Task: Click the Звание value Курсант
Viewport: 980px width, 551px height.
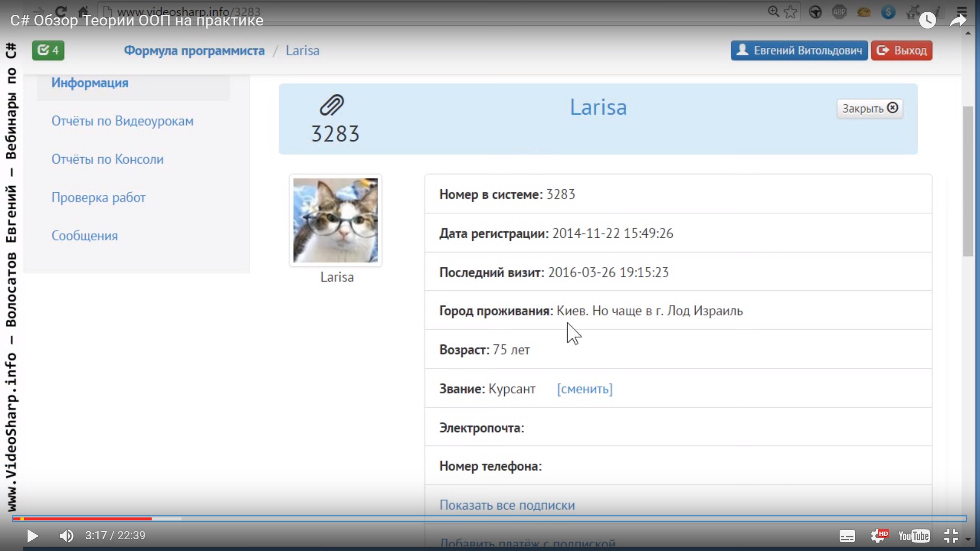Action: pyautogui.click(x=512, y=389)
